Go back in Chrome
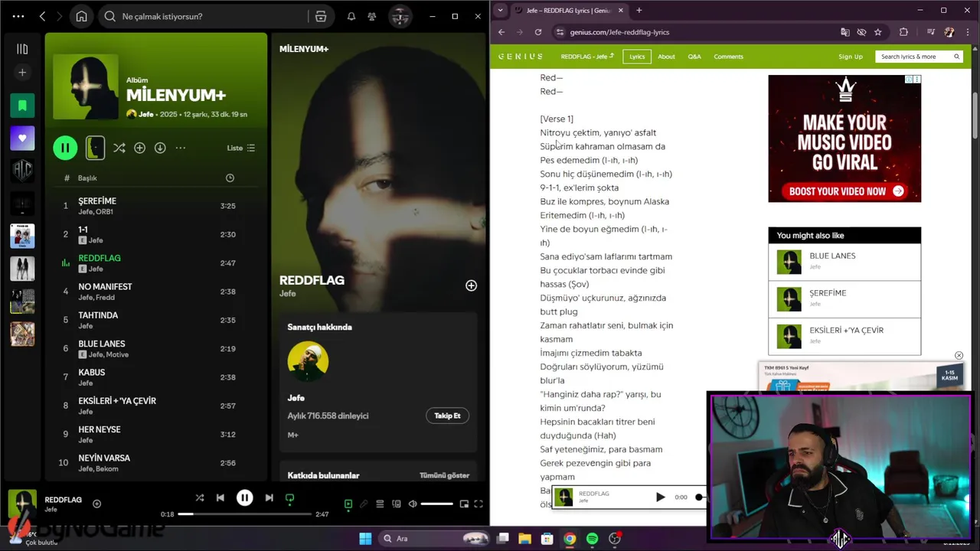Screen dimensions: 980x551 coord(501,32)
